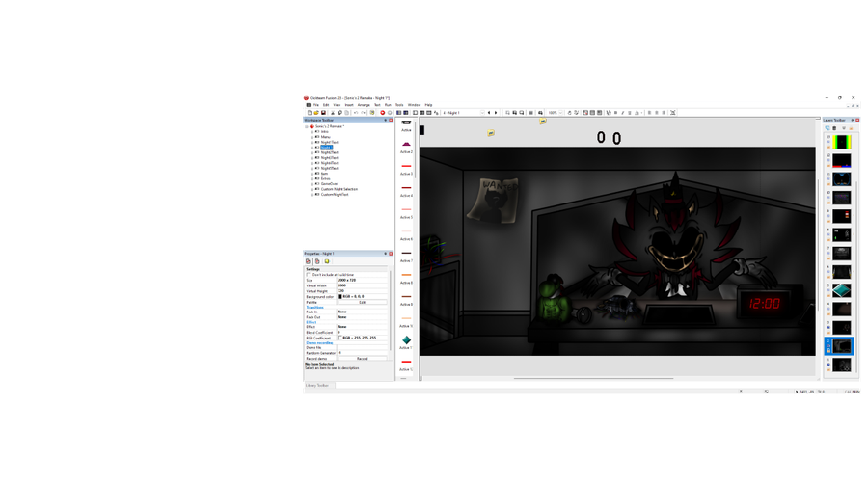Open the Insert menu
Image resolution: width=868 pixels, height=488 pixels.
(349, 105)
